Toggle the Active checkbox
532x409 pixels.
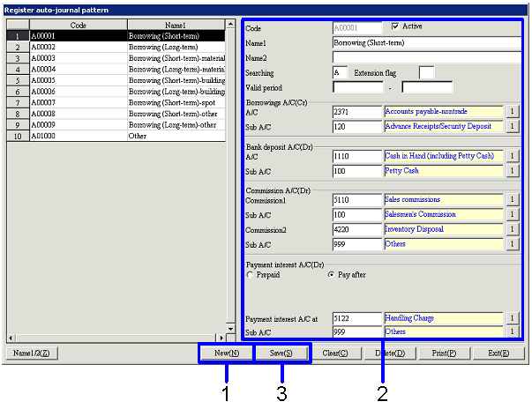point(395,26)
